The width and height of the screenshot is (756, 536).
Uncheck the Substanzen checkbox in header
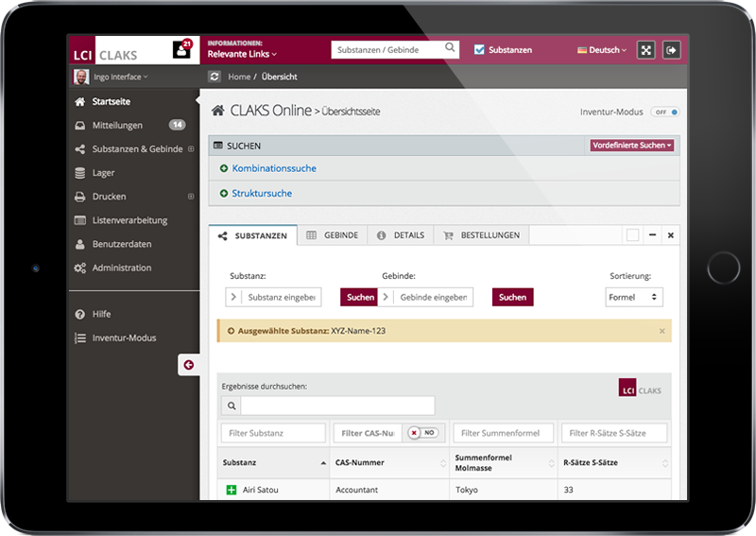coord(479,50)
